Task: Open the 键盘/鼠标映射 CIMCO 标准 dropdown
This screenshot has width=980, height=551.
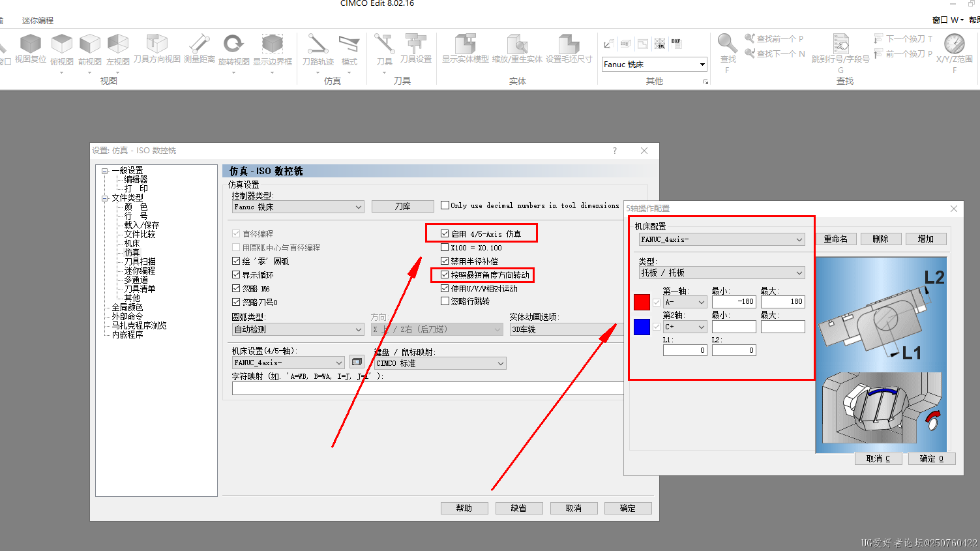Action: [440, 363]
